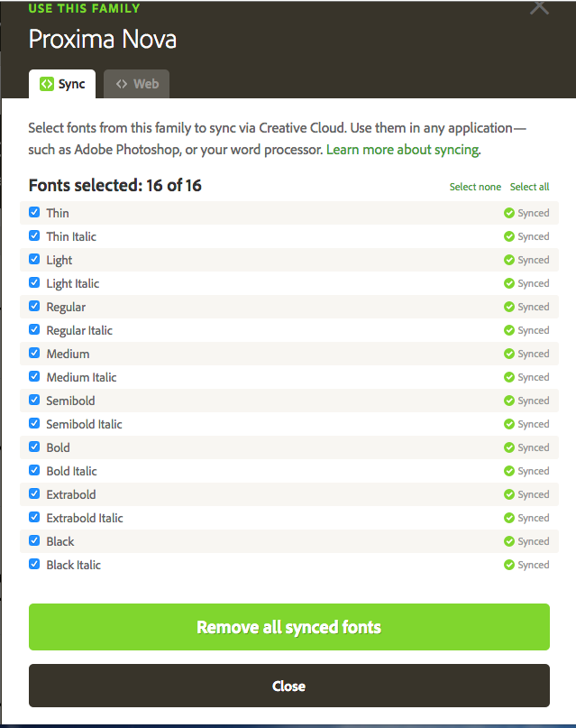Switch to the Web tab

(136, 84)
